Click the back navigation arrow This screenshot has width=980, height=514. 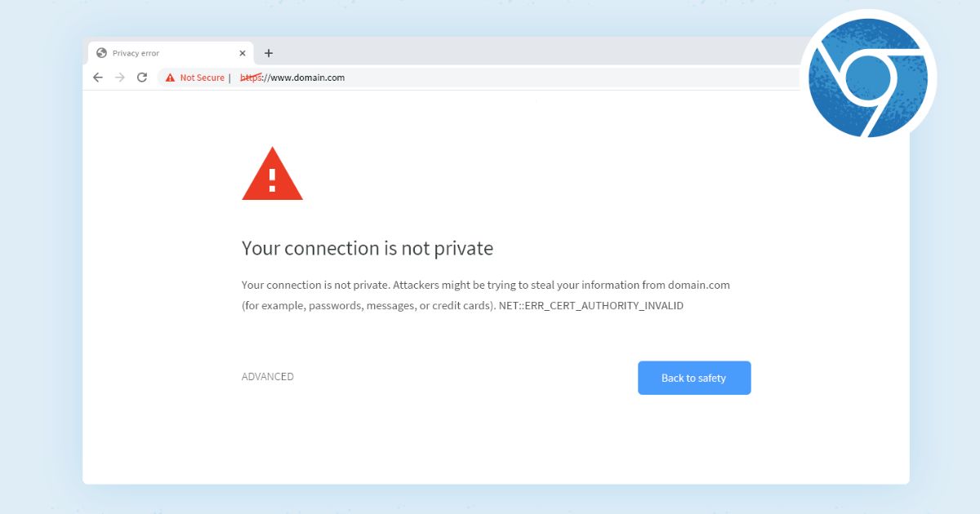[x=98, y=77]
